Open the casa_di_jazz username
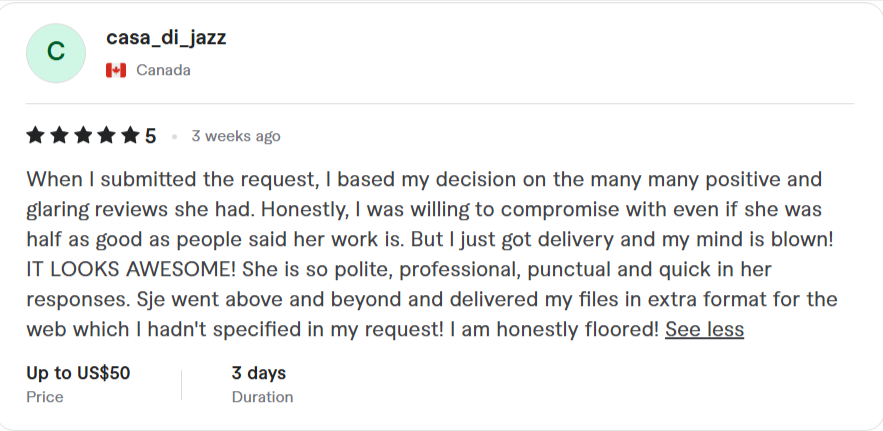 [x=166, y=38]
